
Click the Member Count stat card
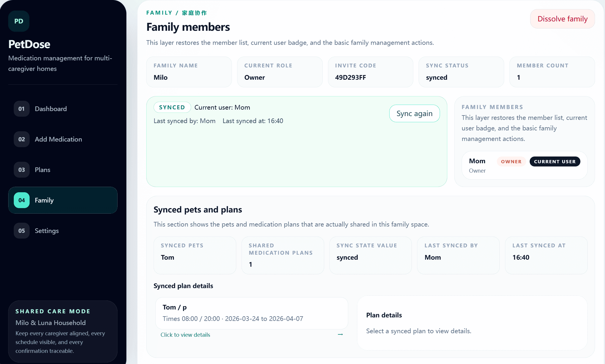point(552,72)
